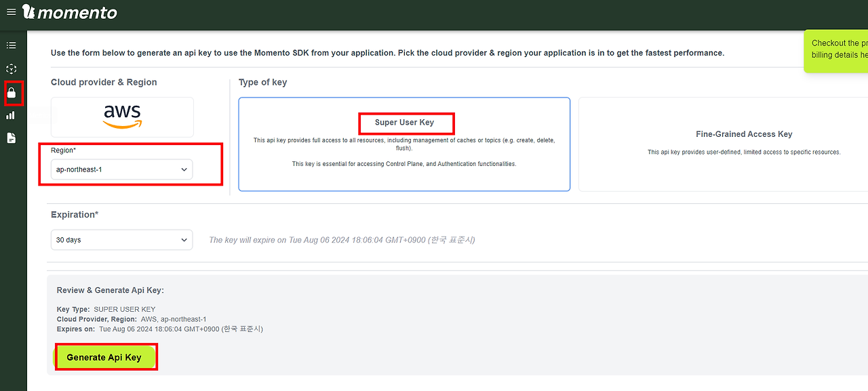Screen dimensions: 868x391
Task: Open the API keys lock icon
Action: coord(12,93)
